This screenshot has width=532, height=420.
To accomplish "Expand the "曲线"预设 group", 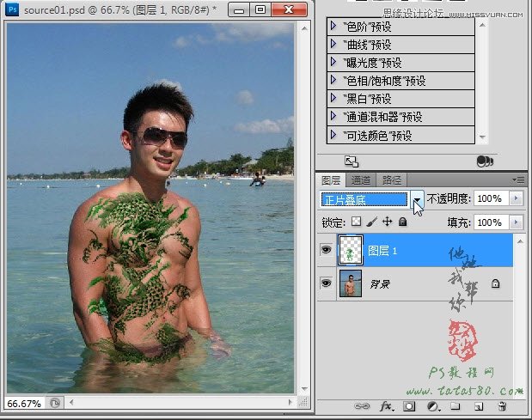I will pyautogui.click(x=333, y=44).
